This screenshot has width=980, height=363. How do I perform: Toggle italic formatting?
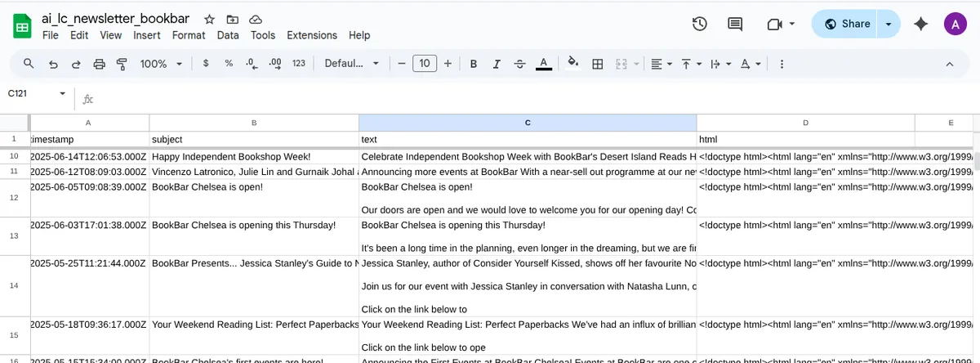coord(496,64)
